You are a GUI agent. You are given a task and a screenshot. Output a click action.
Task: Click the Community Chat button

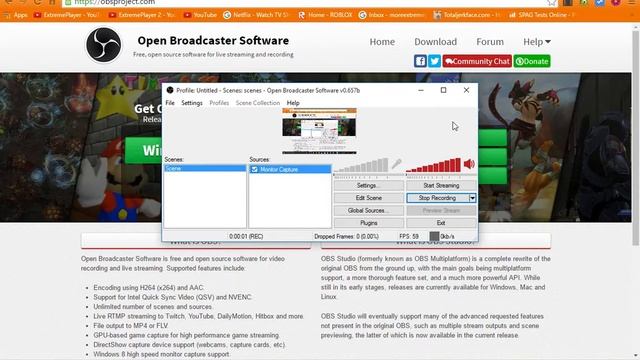[x=477, y=61]
